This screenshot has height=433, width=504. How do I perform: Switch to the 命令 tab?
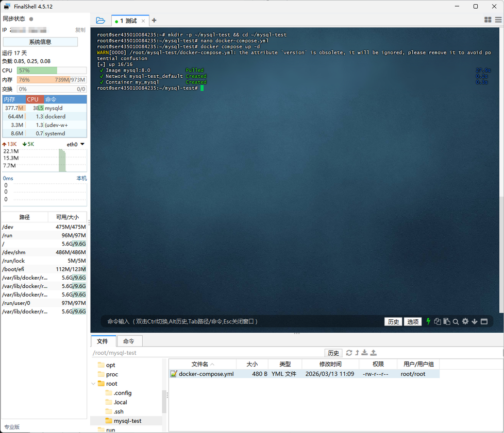pyautogui.click(x=129, y=341)
